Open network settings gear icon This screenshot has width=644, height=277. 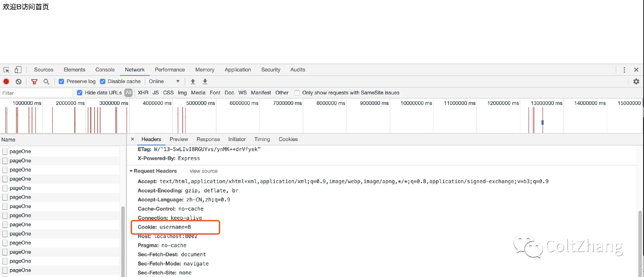(636, 82)
